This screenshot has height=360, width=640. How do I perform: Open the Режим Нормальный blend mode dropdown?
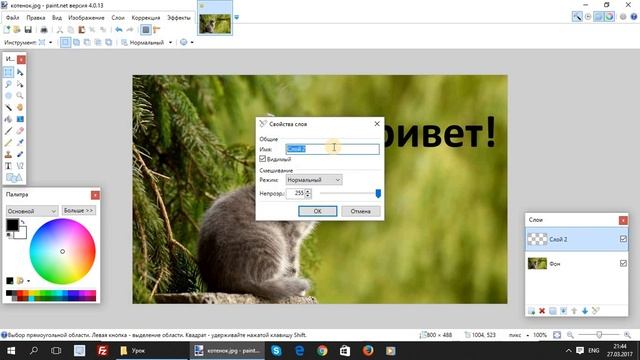click(x=313, y=180)
